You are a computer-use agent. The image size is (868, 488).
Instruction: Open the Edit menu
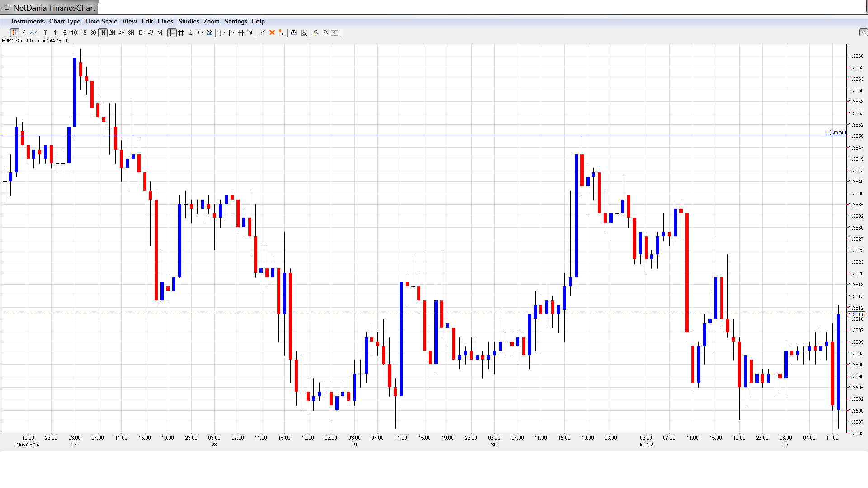tap(147, 21)
